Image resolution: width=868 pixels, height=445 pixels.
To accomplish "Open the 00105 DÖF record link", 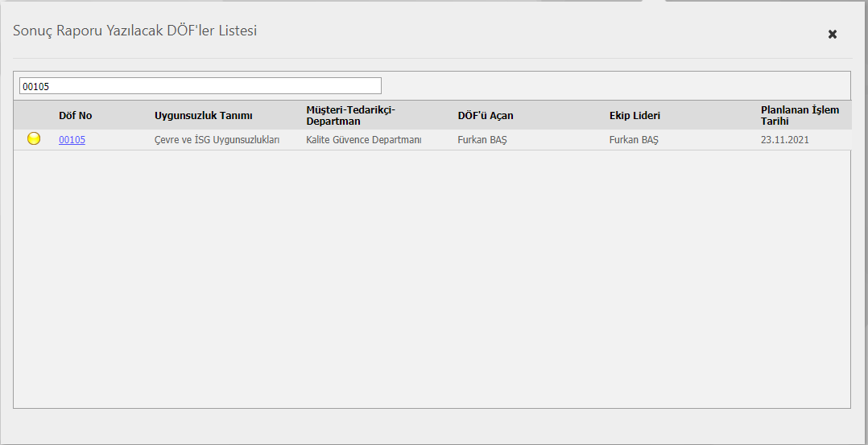I will [72, 140].
